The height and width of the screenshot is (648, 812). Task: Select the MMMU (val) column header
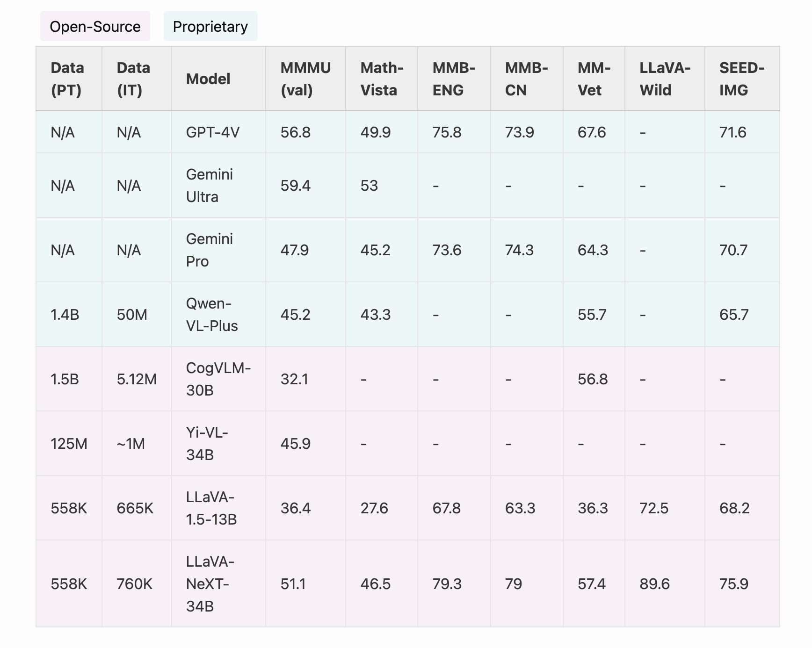pos(305,79)
